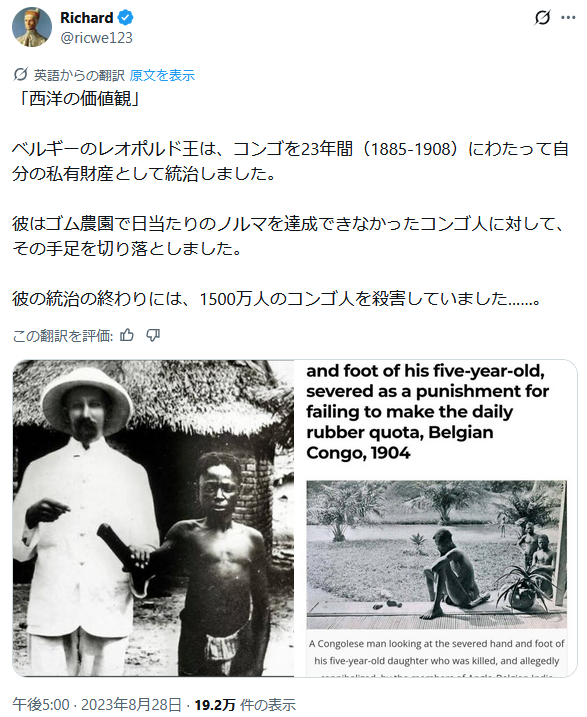Click the Grok icon at top right
The height and width of the screenshot is (717, 587).
[542, 18]
